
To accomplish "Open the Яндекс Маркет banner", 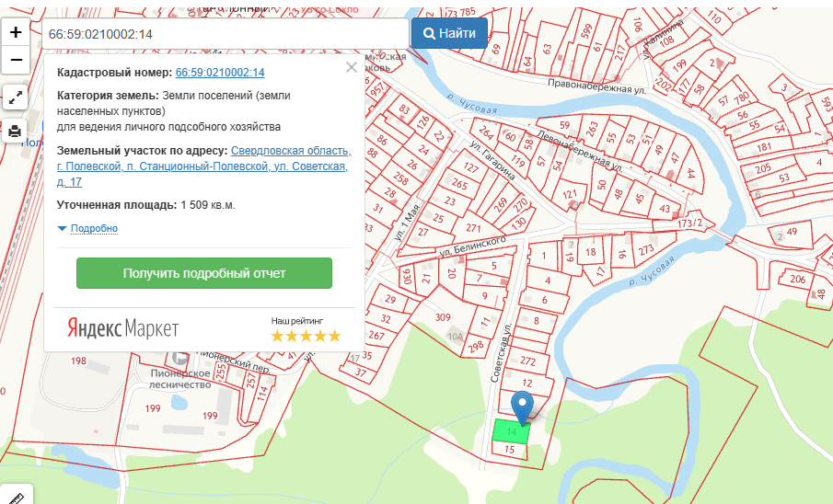I will (122, 328).
